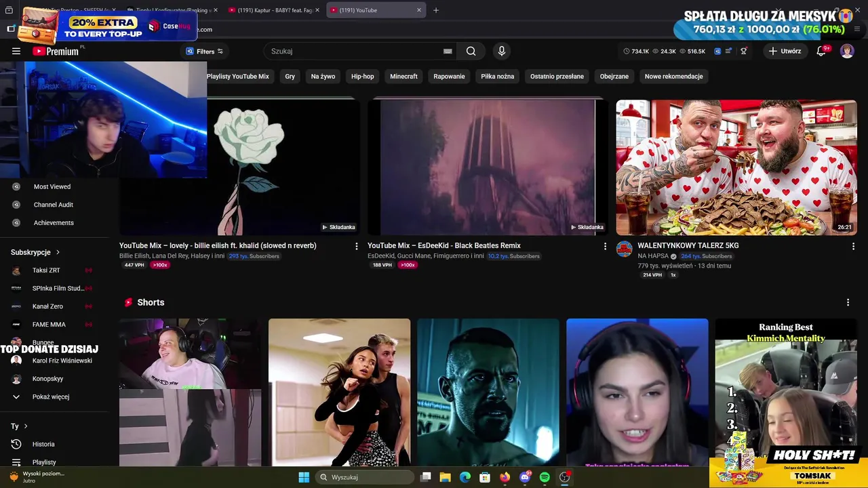Expand Subskrypcje section arrow

tap(58, 252)
